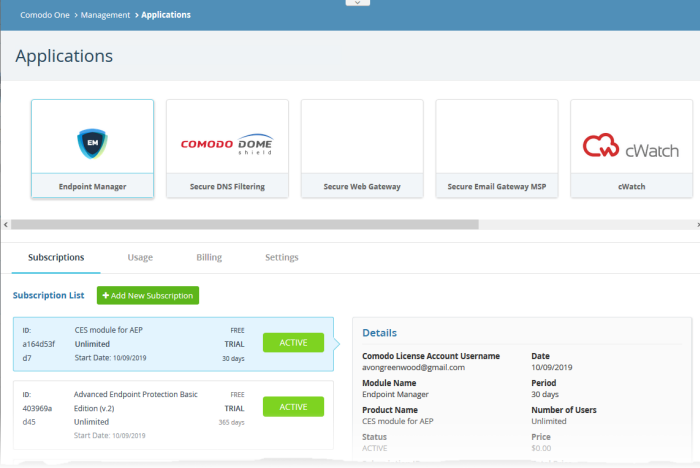
Task: Click the Product Name value in Details
Action: [x=398, y=421]
